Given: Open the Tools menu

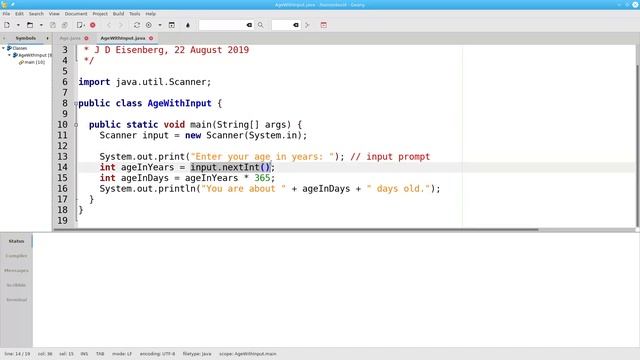Looking at the screenshot, I should point(135,13).
